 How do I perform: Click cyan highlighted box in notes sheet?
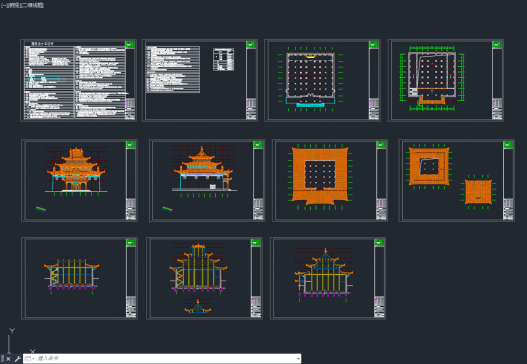click(44, 79)
